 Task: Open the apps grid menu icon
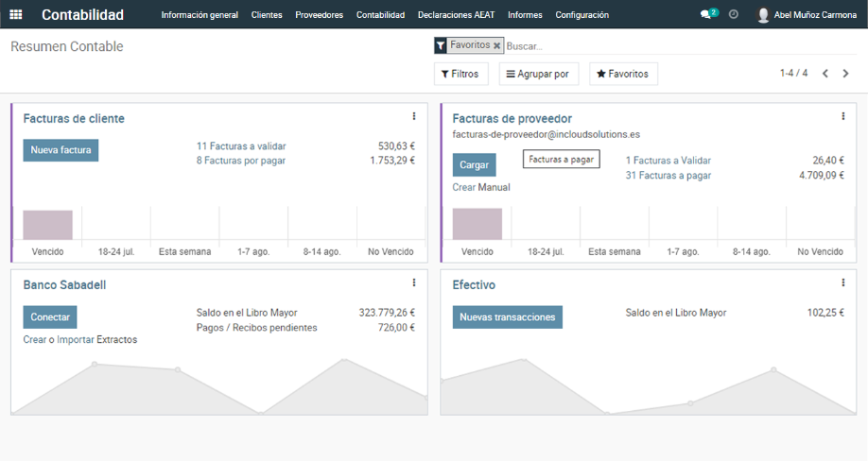17,15
